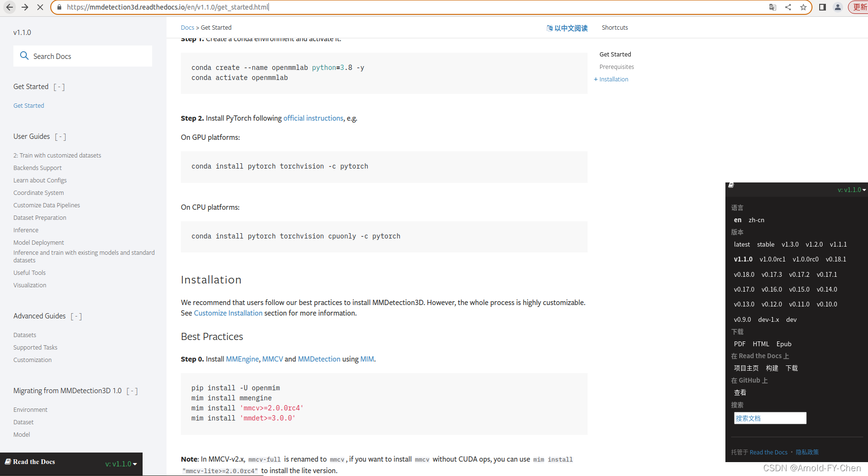The width and height of the screenshot is (868, 476).
Task: Click the browser back arrow
Action: tap(10, 7)
